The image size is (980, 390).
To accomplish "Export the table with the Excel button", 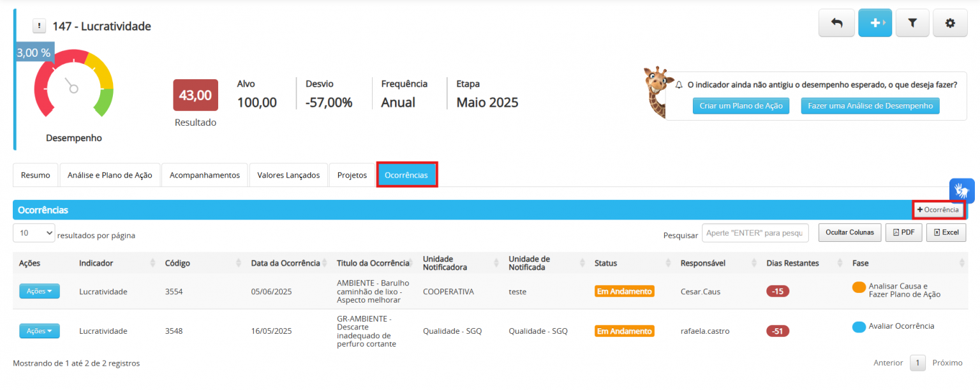I will 946,232.
